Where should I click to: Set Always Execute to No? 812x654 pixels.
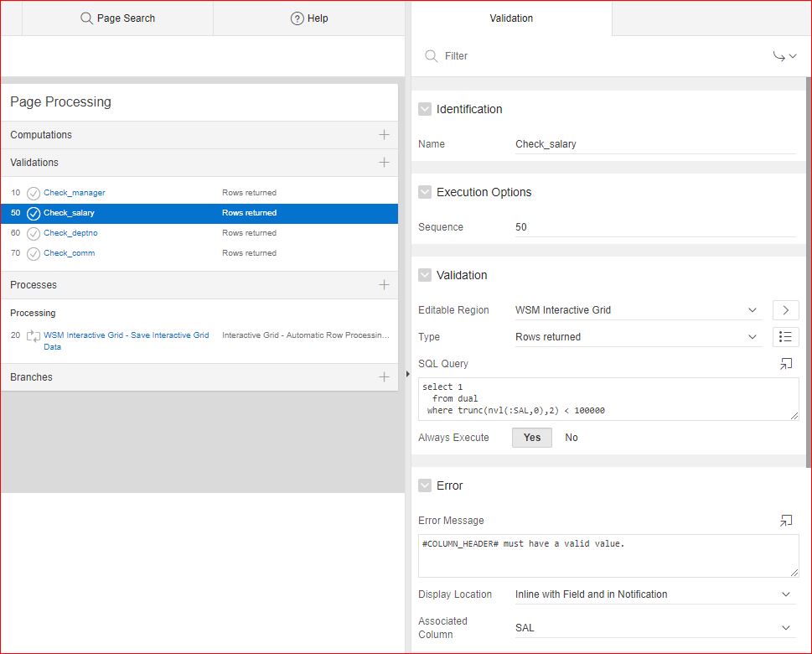(572, 438)
